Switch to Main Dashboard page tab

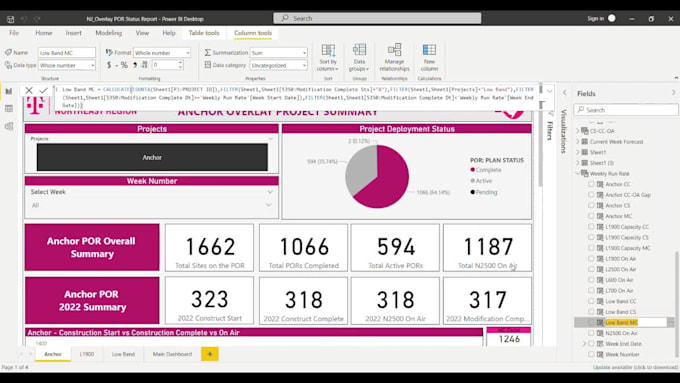click(x=172, y=354)
